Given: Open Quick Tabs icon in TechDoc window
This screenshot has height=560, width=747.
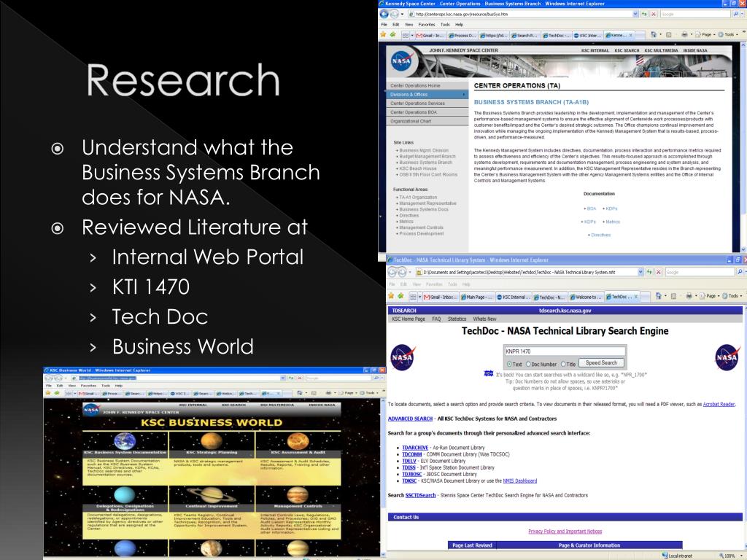Looking at the screenshot, I should coord(413,297).
